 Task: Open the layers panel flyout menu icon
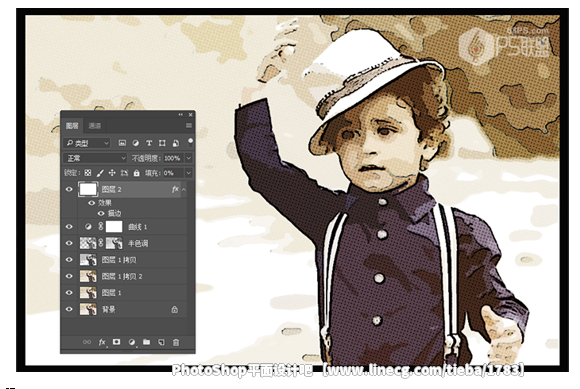pos(189,126)
